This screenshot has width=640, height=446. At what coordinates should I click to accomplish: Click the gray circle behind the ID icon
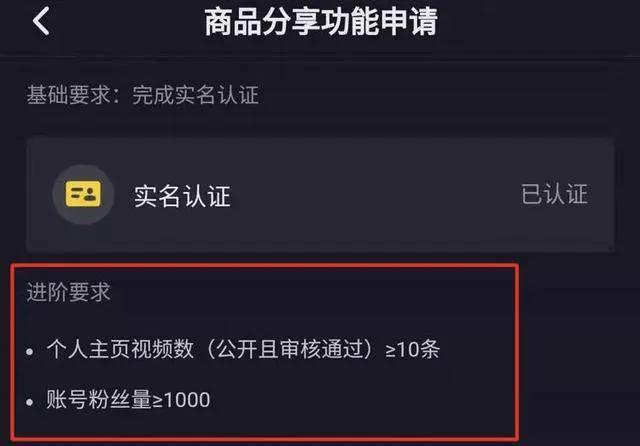[x=83, y=194]
